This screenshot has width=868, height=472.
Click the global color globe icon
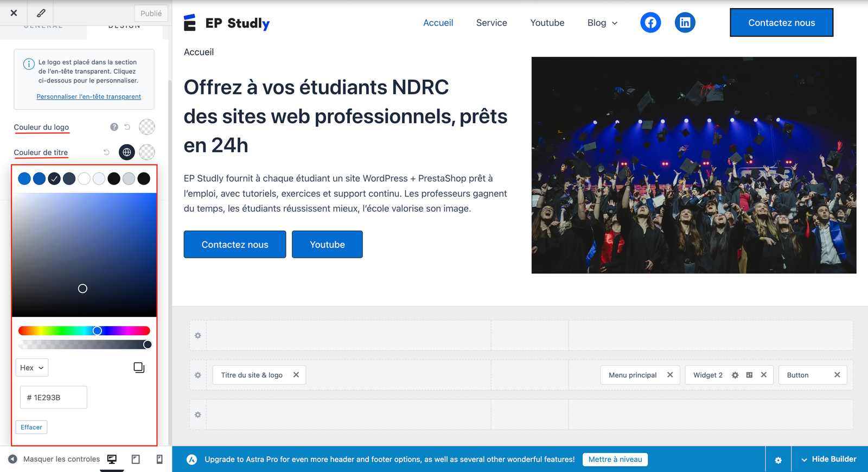[x=127, y=152]
